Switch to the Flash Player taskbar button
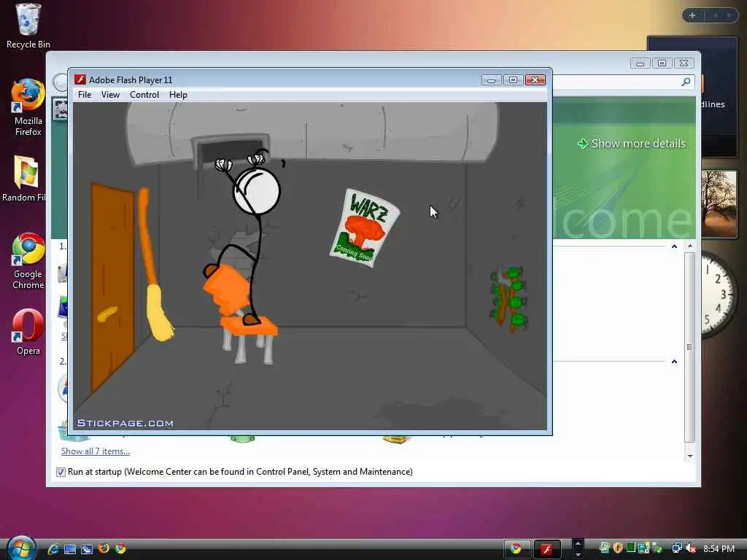This screenshot has width=747, height=560. (x=547, y=549)
